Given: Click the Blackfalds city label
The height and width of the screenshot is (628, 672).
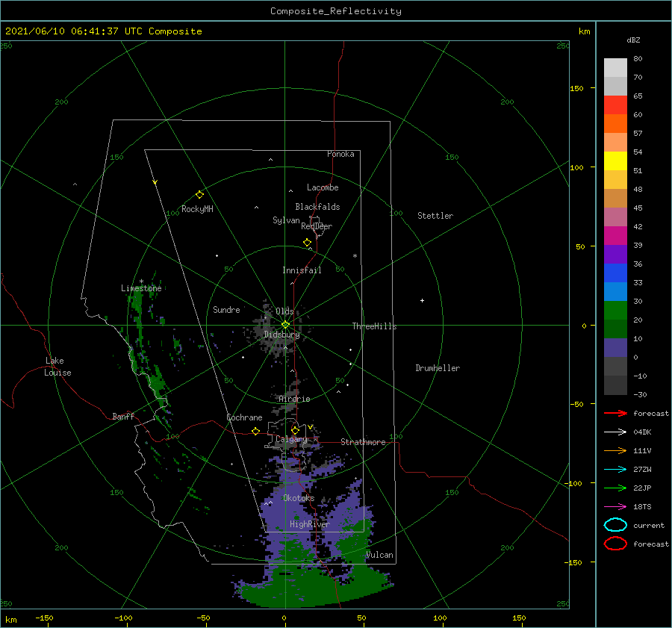Looking at the screenshot, I should 317,207.
